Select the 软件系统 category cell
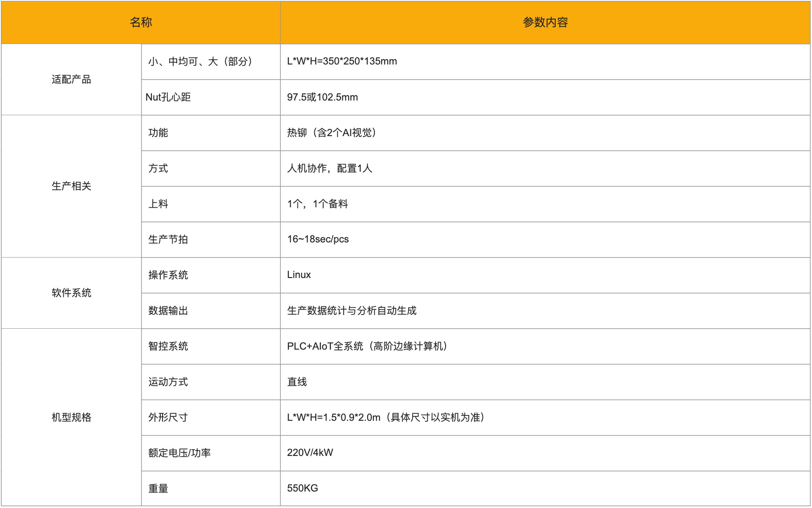 (71, 293)
